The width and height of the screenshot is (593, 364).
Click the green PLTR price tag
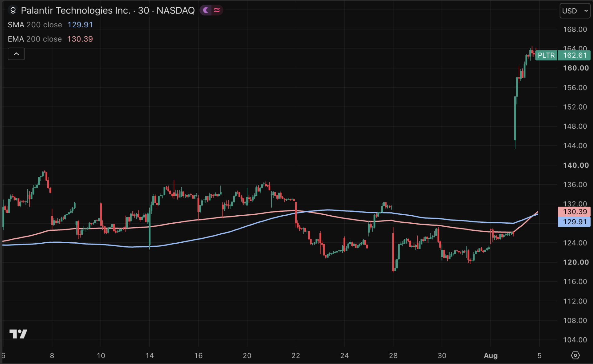click(546, 55)
